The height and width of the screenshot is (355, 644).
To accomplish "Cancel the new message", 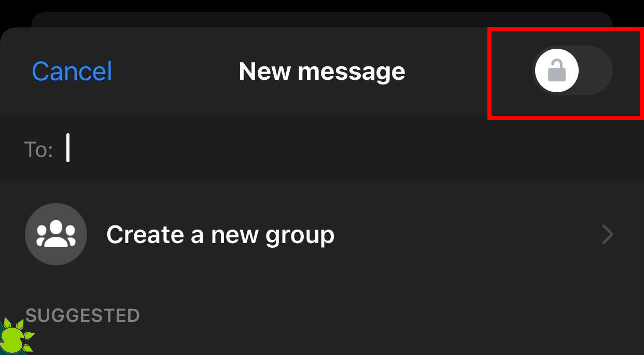I will click(72, 71).
